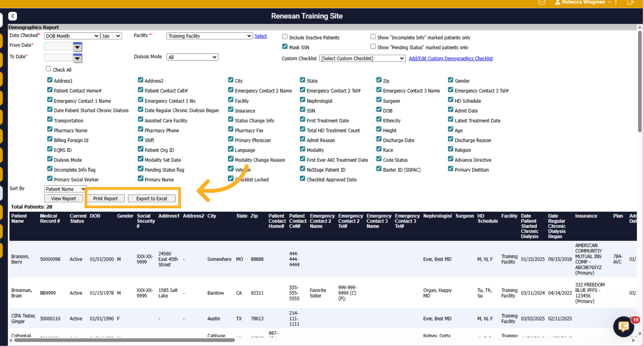
Task: Click the logout icon in top bar
Action: (630, 2)
